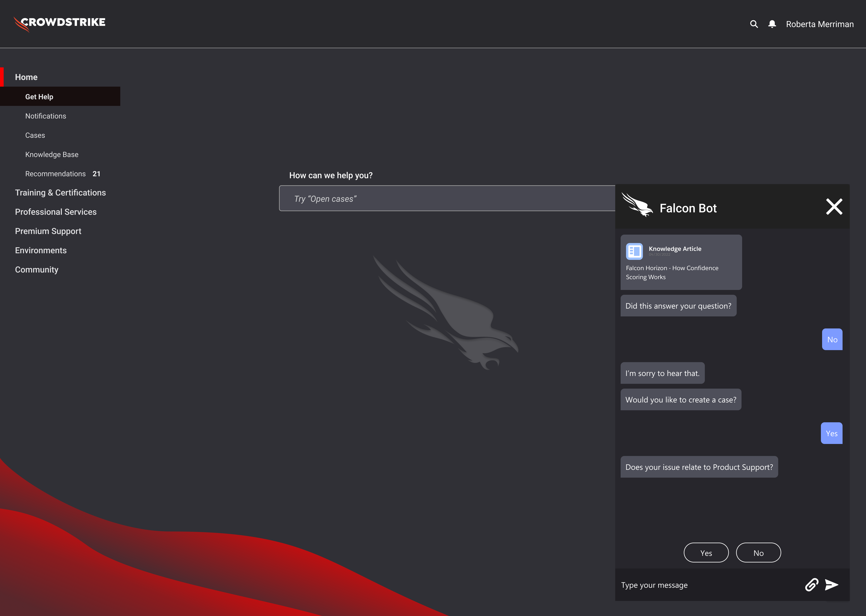Click the Knowledge Article card label

675,249
